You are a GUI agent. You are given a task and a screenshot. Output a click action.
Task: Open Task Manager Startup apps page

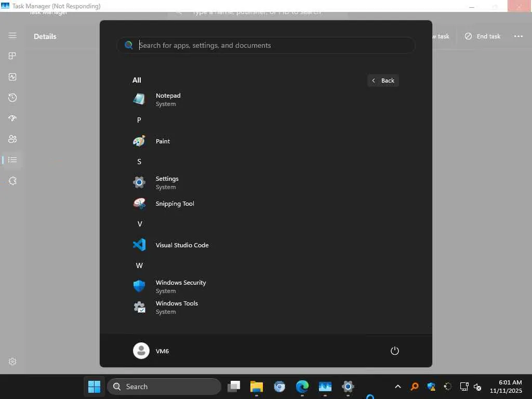click(12, 118)
